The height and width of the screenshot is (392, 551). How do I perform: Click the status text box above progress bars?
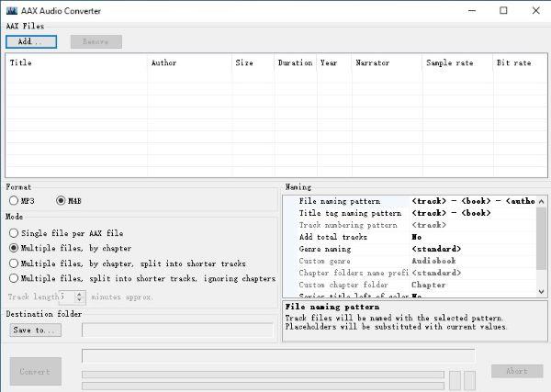click(278, 356)
